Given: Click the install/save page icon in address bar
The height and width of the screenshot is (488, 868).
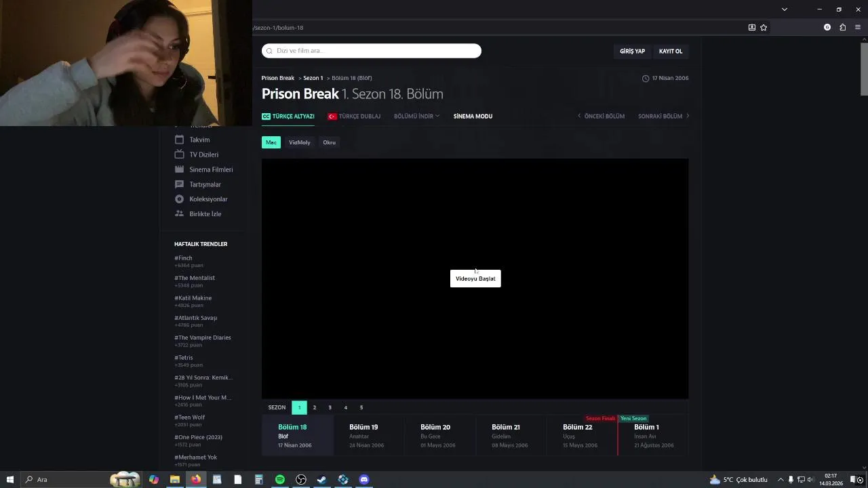Looking at the screenshot, I should point(752,28).
